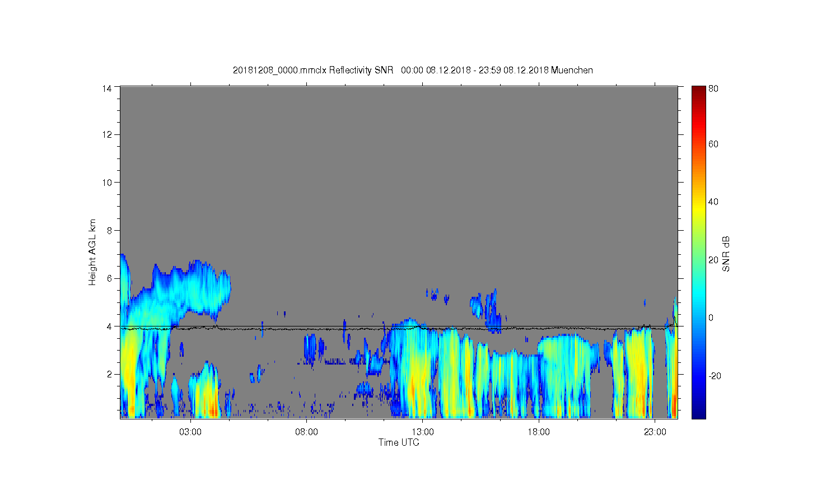Click the colorbar value 80
The height and width of the screenshot is (504, 840).
[x=713, y=88]
